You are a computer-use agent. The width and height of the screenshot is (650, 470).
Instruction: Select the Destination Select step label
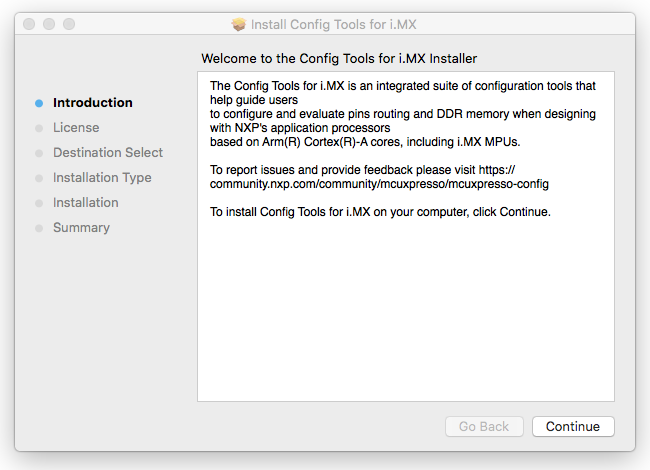point(108,152)
